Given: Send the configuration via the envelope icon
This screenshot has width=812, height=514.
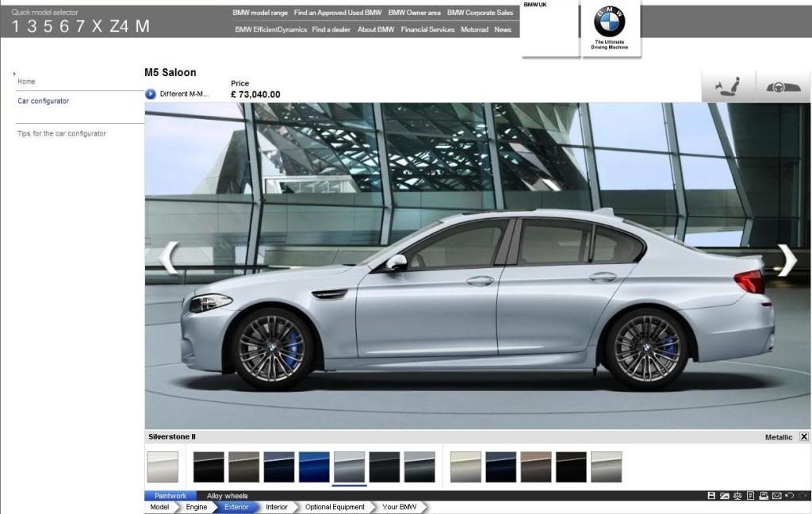Looking at the screenshot, I should tap(776, 496).
